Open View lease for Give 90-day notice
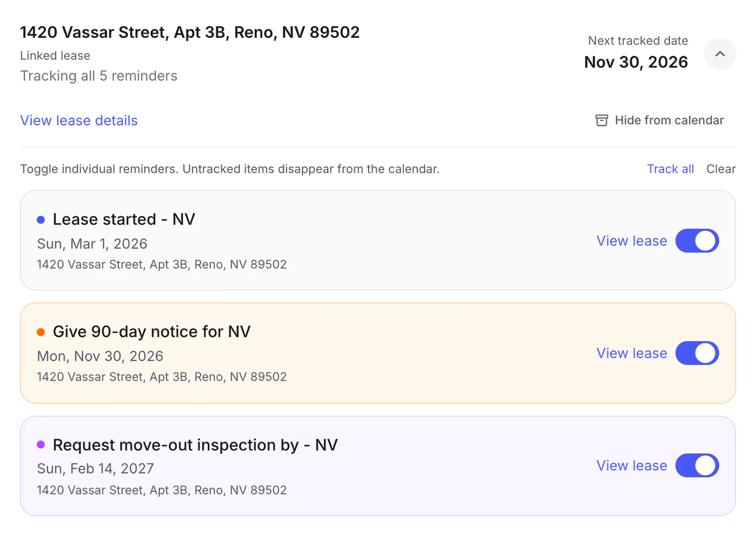The image size is (756, 542). (x=632, y=353)
